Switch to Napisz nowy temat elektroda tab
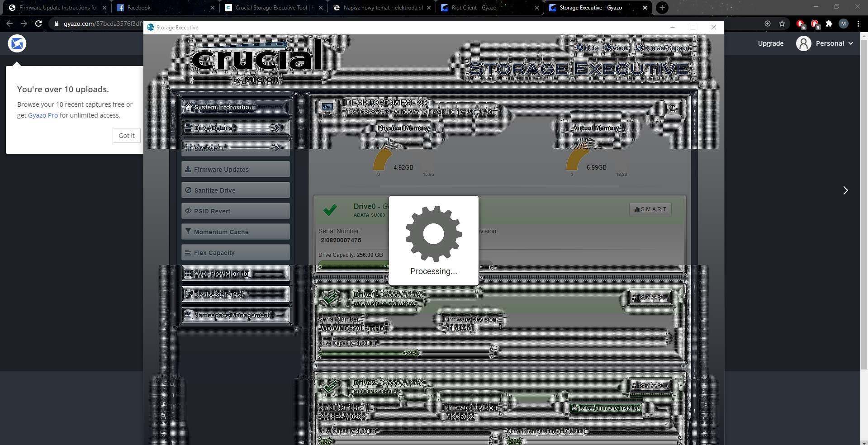Image resolution: width=868 pixels, height=445 pixels. (x=381, y=8)
